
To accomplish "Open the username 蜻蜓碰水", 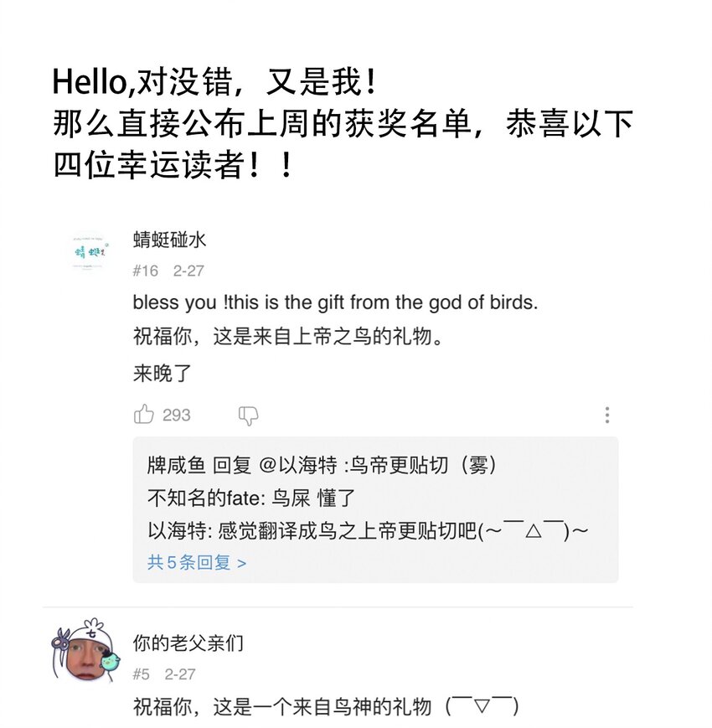I will click(x=169, y=240).
